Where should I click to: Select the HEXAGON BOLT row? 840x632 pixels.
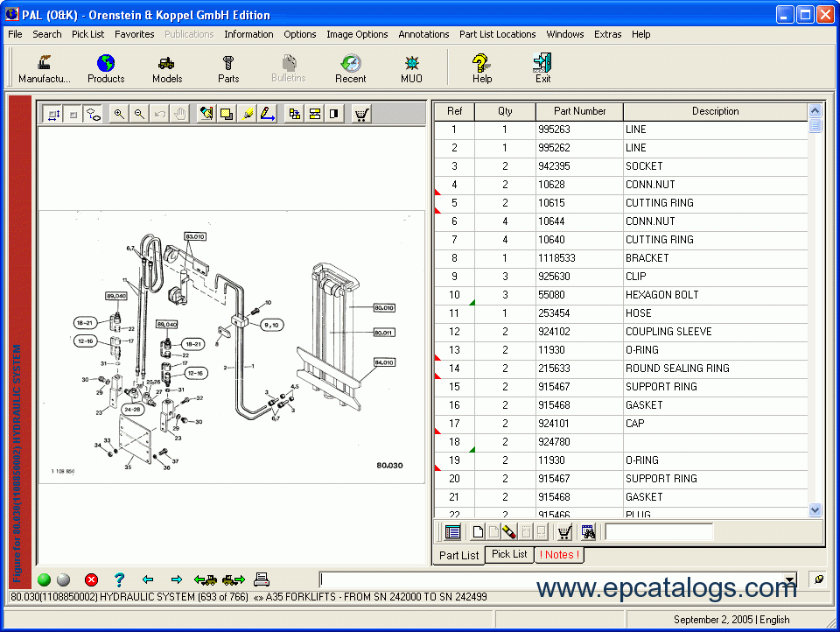point(621,295)
